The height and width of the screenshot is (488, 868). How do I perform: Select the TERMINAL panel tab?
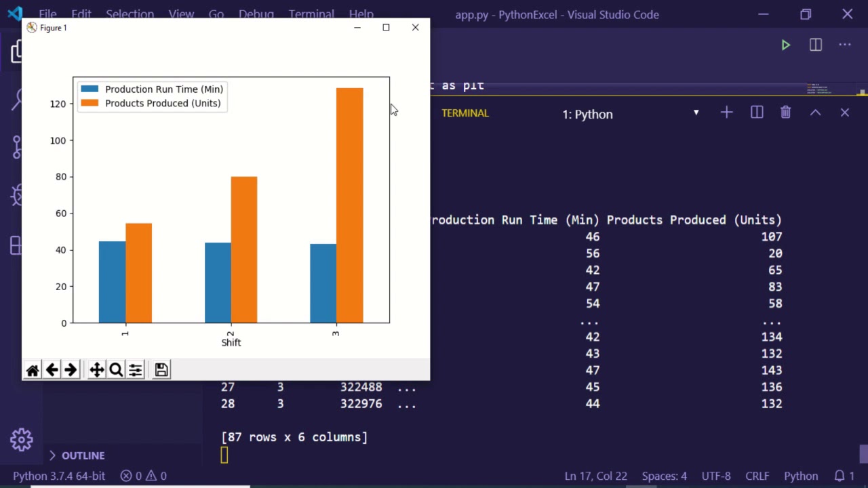(465, 113)
